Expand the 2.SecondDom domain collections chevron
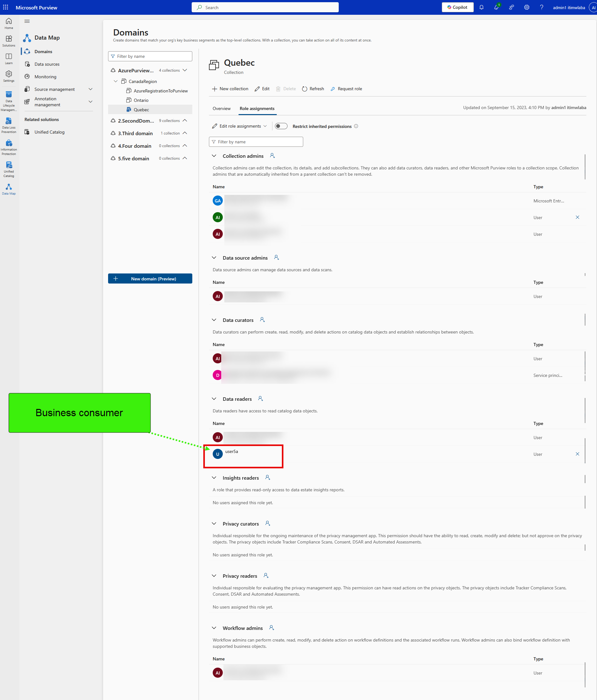This screenshot has height=700, width=597. point(184,120)
